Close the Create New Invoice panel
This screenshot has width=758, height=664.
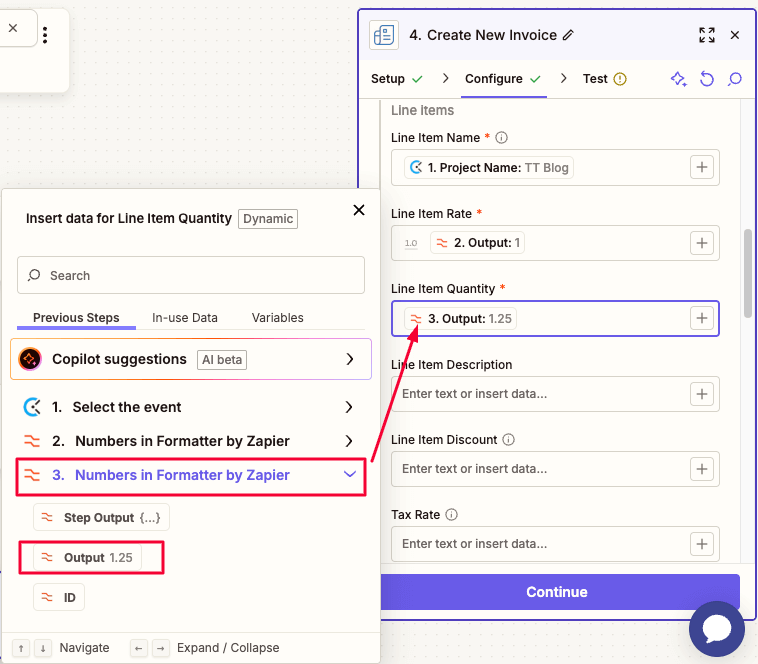tap(735, 35)
